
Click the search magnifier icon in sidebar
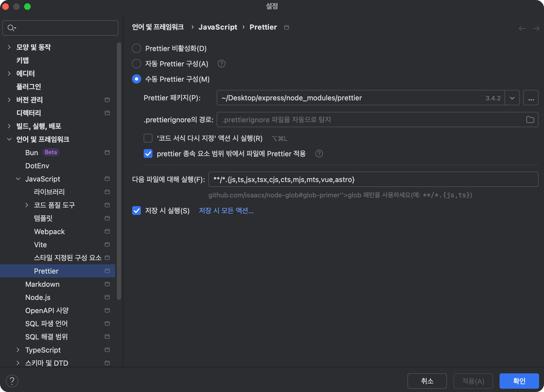[x=11, y=28]
